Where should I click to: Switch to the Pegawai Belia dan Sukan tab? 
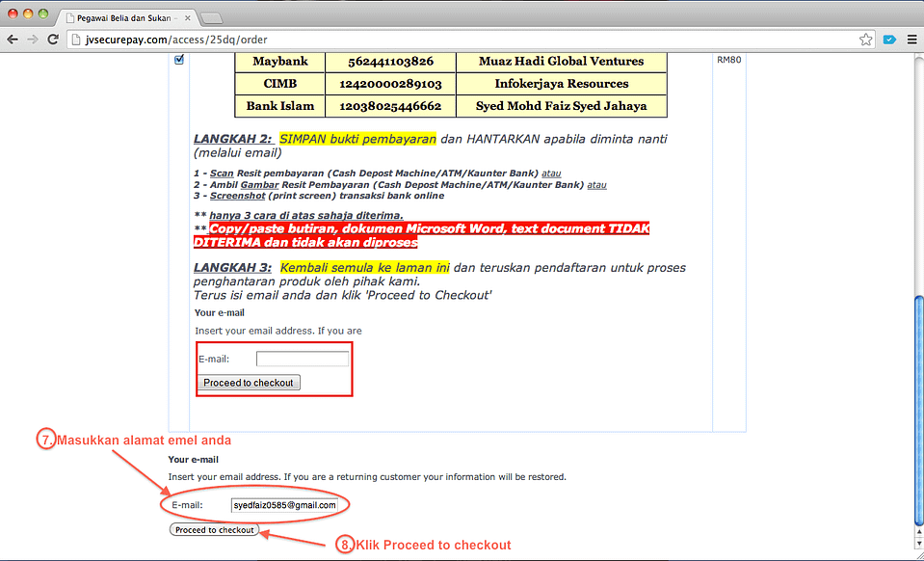[x=126, y=18]
